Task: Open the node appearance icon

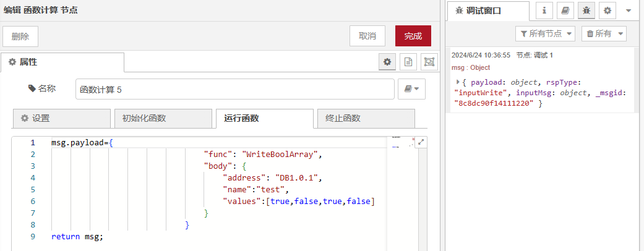Action: pos(428,62)
